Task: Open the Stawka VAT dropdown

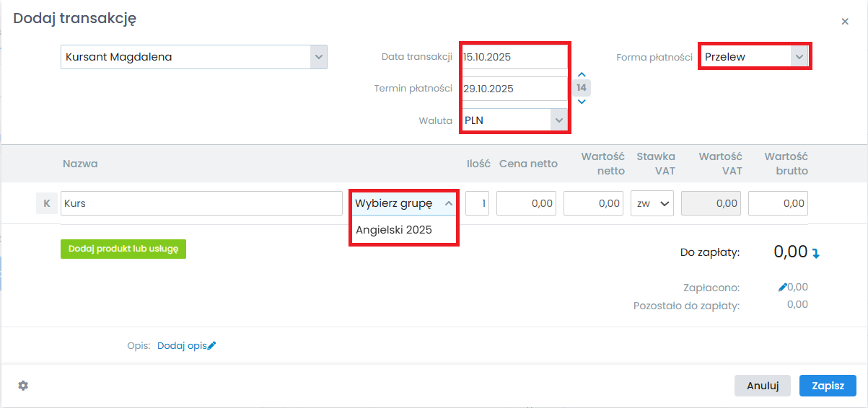Action: [652, 203]
